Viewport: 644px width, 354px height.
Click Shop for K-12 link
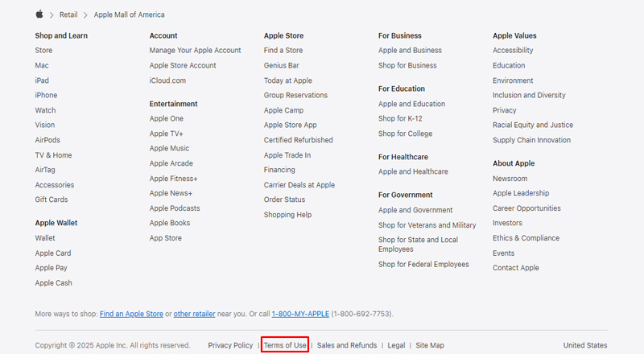click(x=400, y=119)
